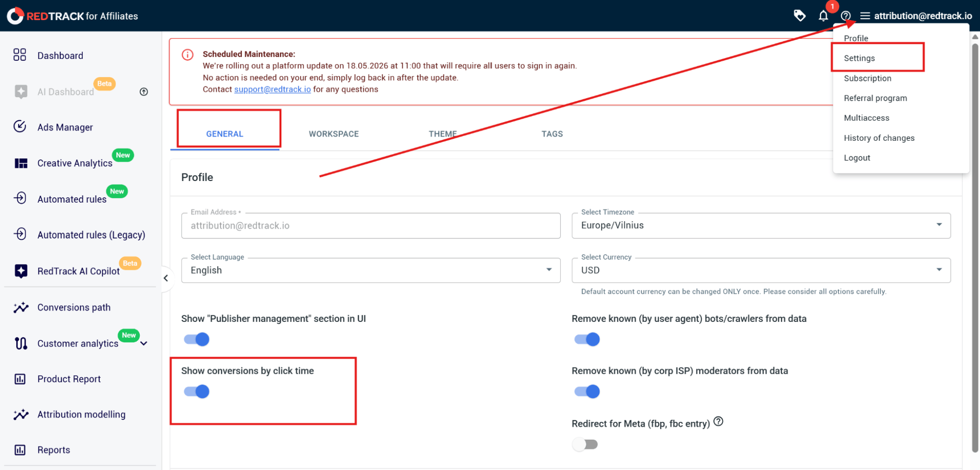Open Ads Manager in sidebar
This screenshot has width=980, height=470.
[x=65, y=127]
